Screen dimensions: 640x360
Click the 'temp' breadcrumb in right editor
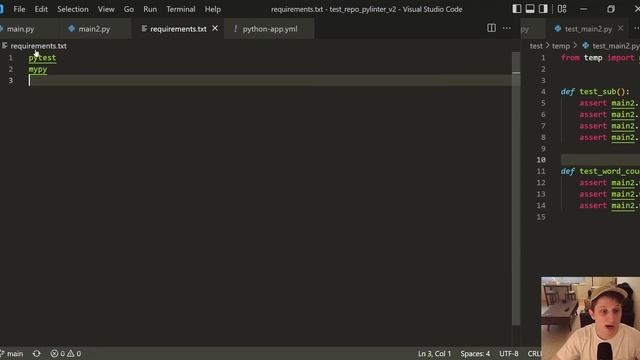point(561,46)
